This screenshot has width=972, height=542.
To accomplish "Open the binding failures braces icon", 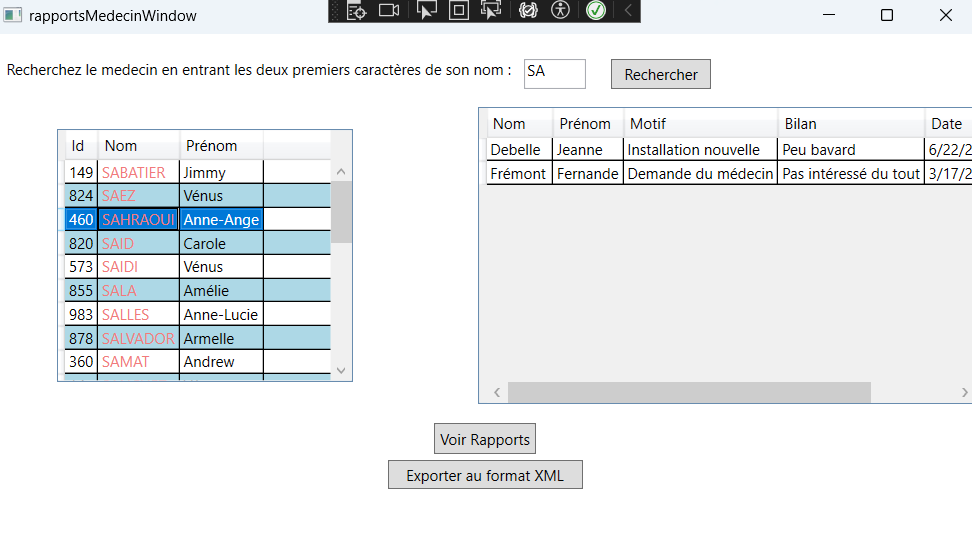I will click(528, 11).
